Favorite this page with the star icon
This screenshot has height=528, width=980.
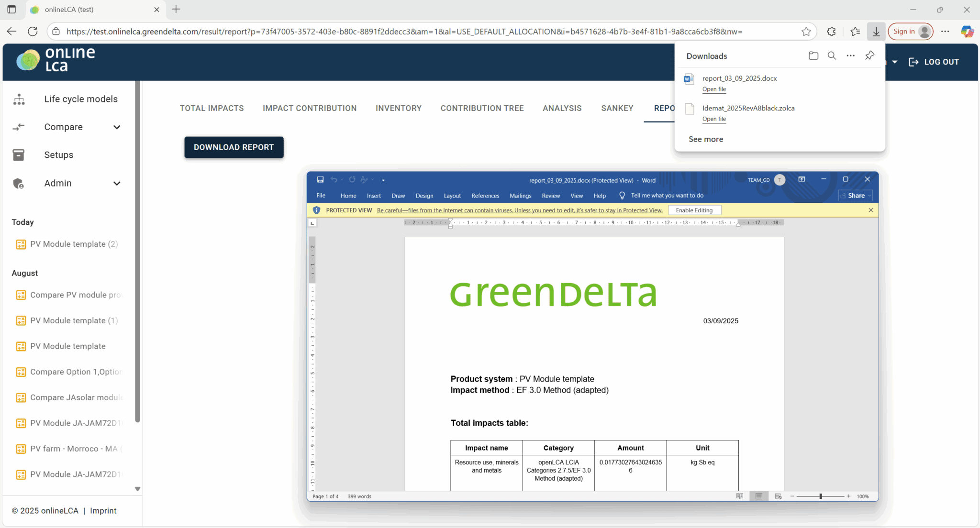click(806, 32)
